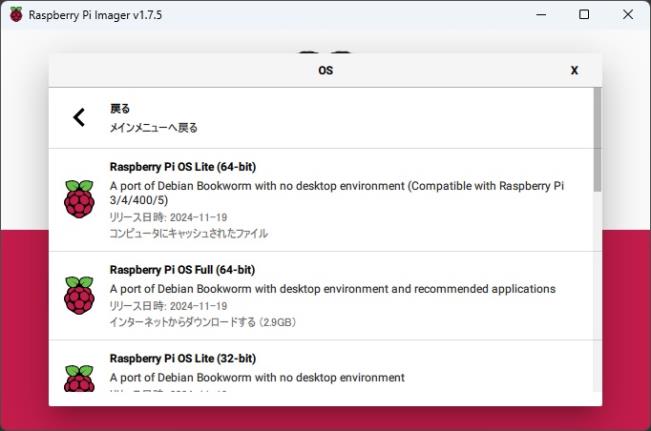Viewport: 651px width, 431px height.
Task: Select Raspberry Pi OS Full (64-bit)
Action: [321, 296]
